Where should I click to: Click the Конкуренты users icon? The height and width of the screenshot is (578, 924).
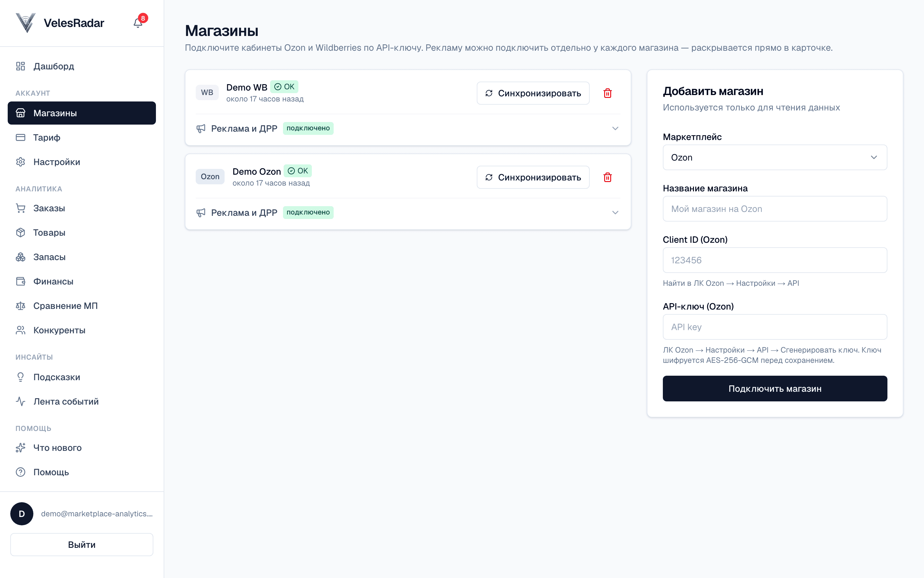click(x=21, y=330)
